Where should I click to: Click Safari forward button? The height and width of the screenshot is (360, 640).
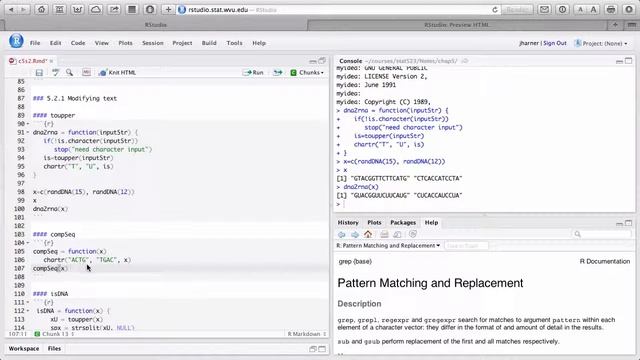tap(24, 9)
